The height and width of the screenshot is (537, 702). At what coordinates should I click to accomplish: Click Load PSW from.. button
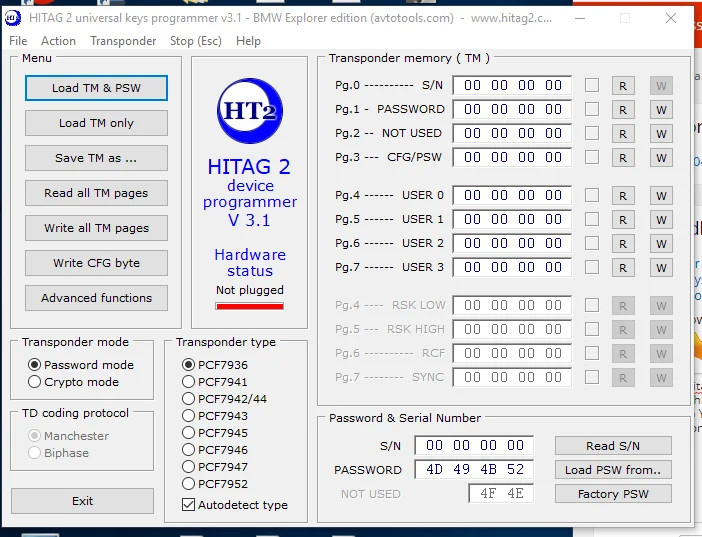(613, 469)
